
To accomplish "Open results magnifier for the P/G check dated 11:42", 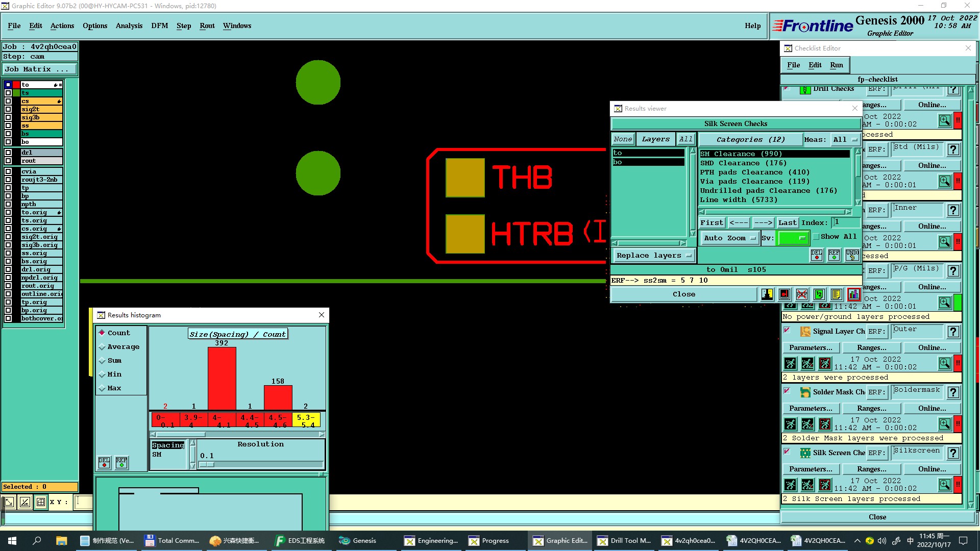I will (945, 302).
